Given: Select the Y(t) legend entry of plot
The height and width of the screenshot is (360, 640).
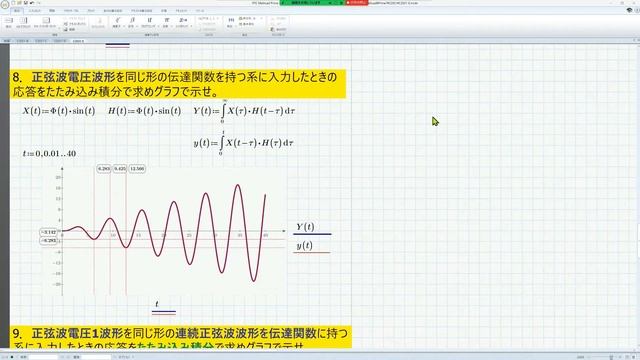Looking at the screenshot, I should pos(305,227).
